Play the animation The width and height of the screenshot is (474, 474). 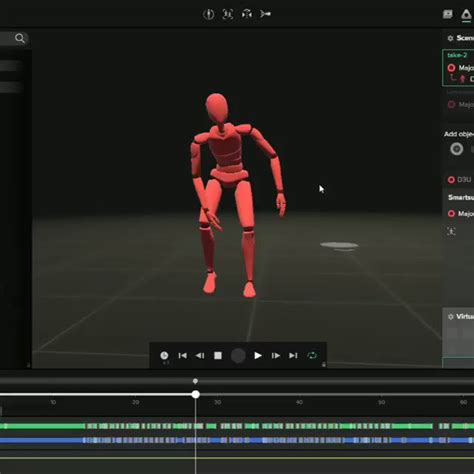coord(258,356)
